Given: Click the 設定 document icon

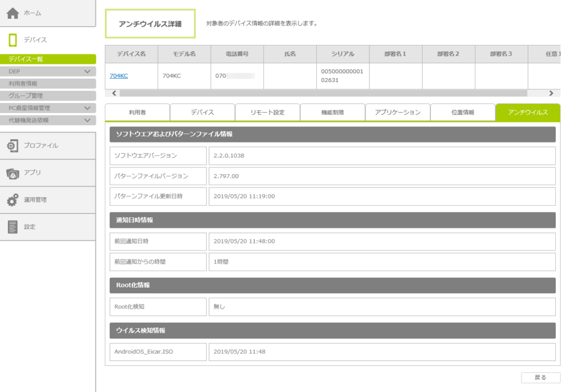Looking at the screenshot, I should 12,227.
